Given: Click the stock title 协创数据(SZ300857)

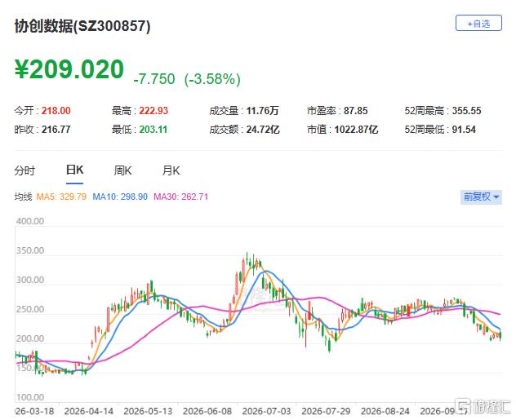Looking at the screenshot, I should click(x=82, y=26).
